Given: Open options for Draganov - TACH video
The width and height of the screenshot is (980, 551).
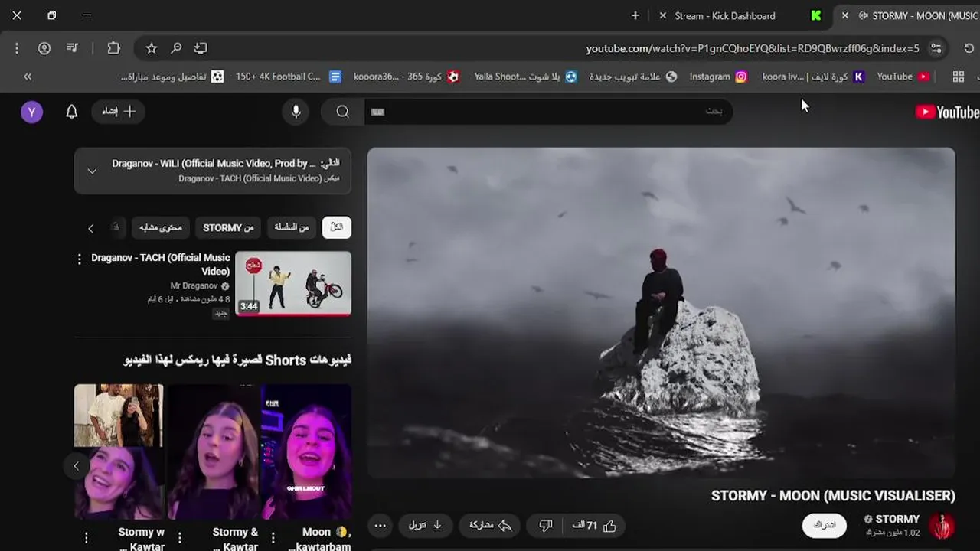Looking at the screenshot, I should [79, 259].
